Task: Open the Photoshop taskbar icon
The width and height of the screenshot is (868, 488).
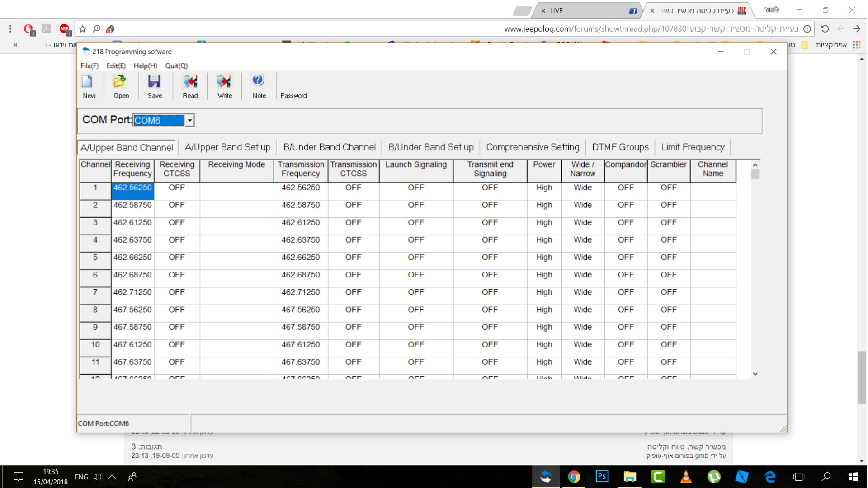Action: pos(602,477)
